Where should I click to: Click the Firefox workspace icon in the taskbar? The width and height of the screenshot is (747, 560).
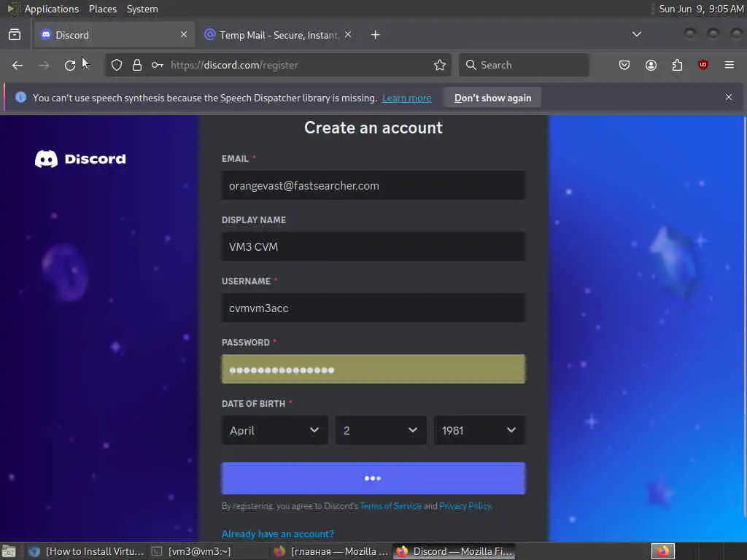click(x=663, y=551)
